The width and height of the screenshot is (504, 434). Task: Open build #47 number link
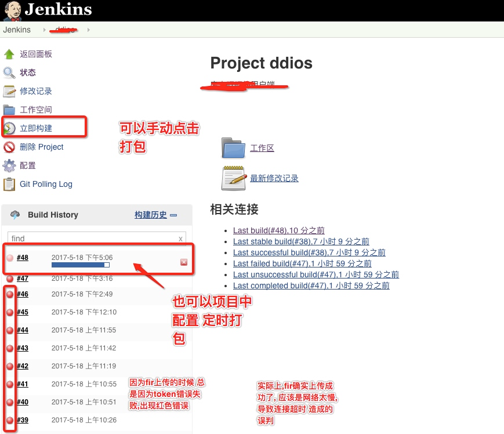(23, 279)
